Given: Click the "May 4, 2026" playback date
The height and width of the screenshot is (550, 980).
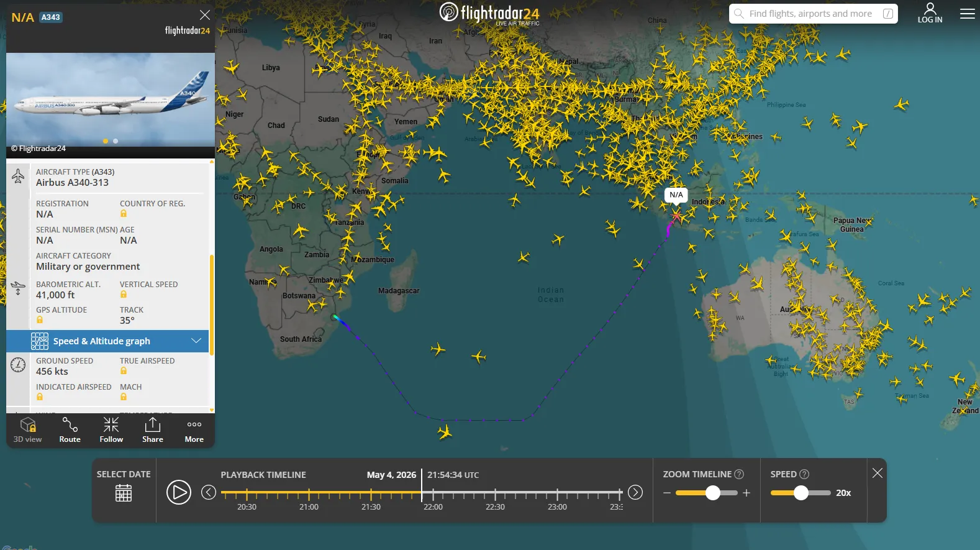Looking at the screenshot, I should pyautogui.click(x=392, y=475).
